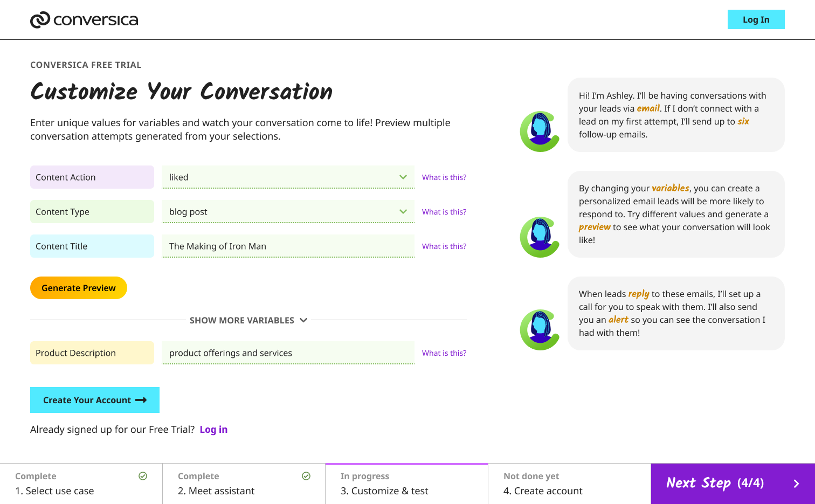
Task: Click What is this? for Content Type
Action: tap(444, 212)
